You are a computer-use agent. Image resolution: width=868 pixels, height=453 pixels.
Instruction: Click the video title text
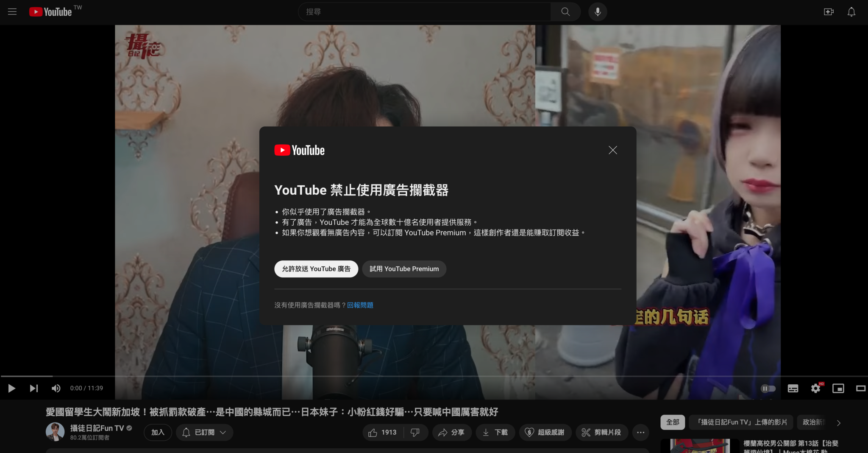(272, 412)
